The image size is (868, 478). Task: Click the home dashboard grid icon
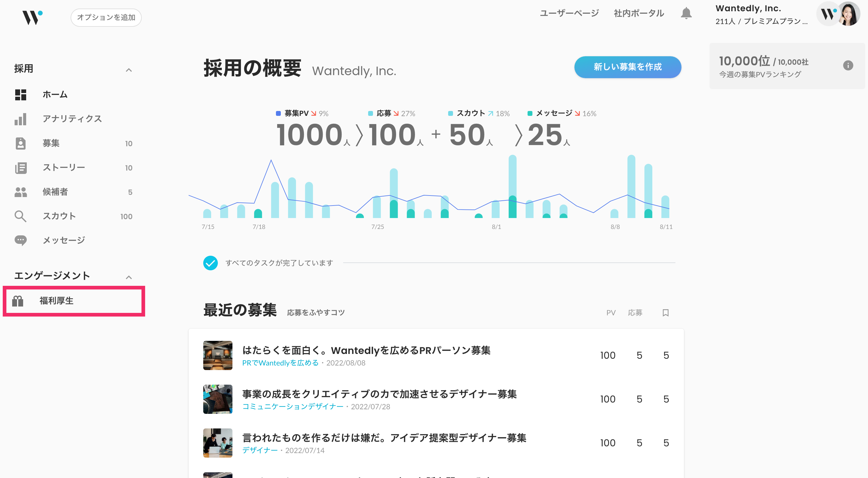click(21, 95)
